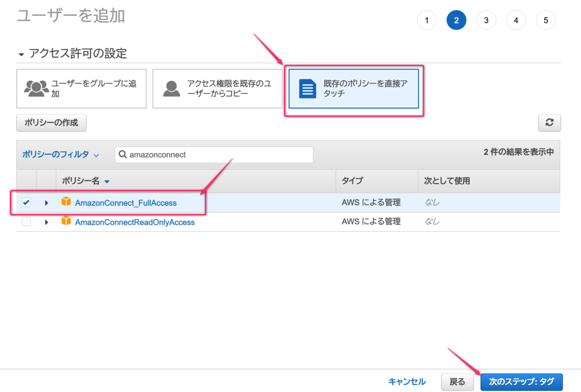The width and height of the screenshot is (581, 392).
Task: Click the 次として使用 column header
Action: (447, 181)
